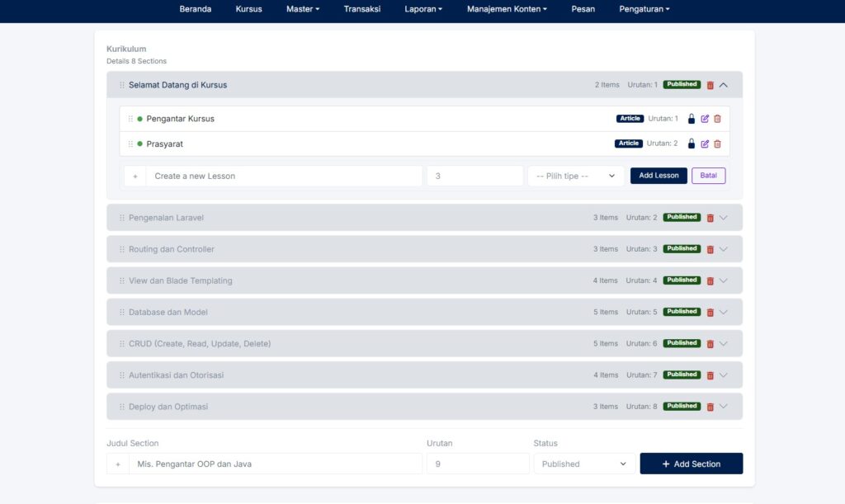Open the section Status dropdown

pyautogui.click(x=584, y=464)
